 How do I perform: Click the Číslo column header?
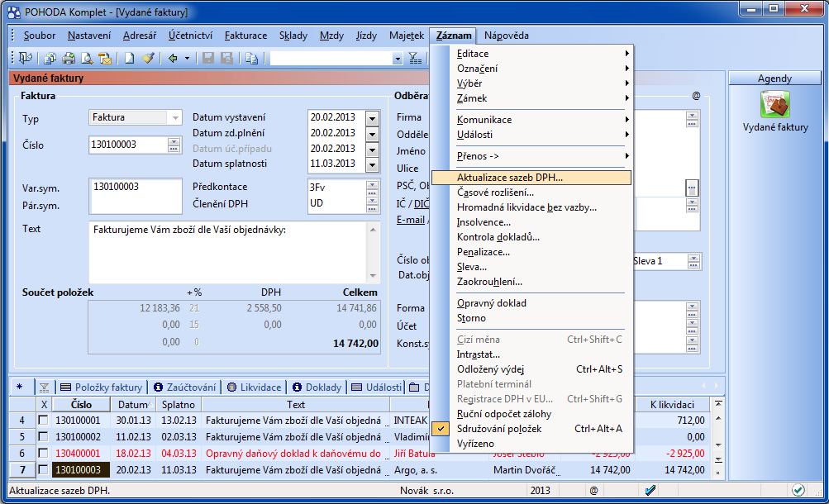(82, 405)
